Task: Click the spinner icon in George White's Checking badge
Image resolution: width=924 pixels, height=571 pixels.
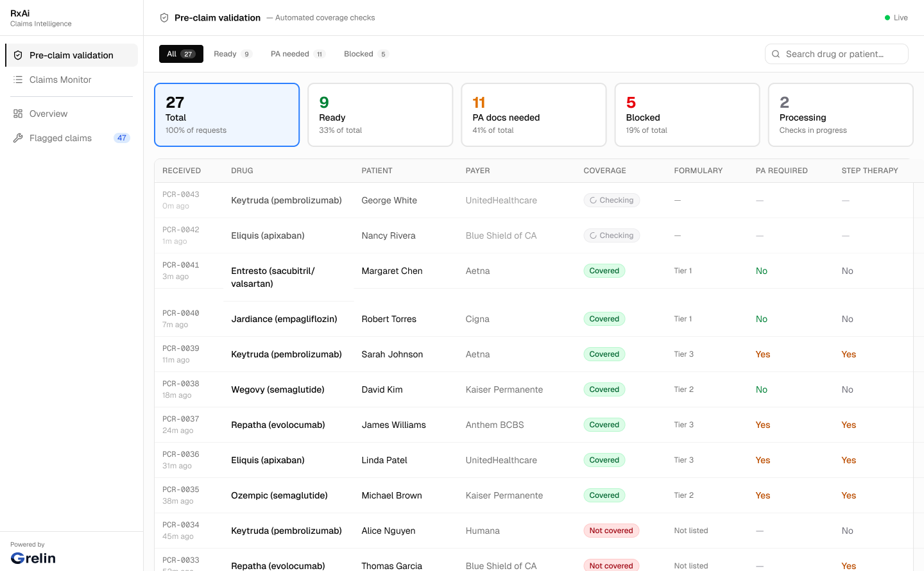Action: tap(594, 200)
